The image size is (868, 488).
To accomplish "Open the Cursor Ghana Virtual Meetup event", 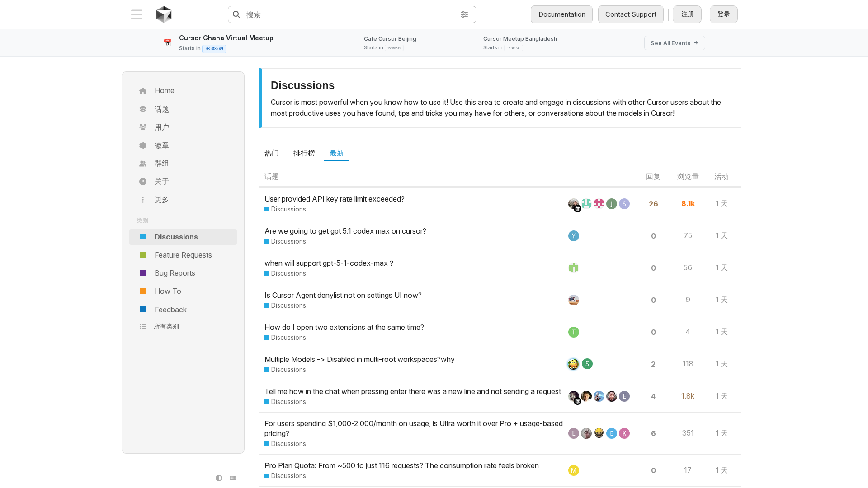I will (x=226, y=38).
